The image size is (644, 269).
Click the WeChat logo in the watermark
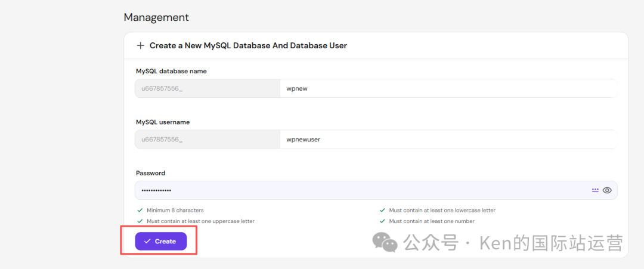point(385,243)
